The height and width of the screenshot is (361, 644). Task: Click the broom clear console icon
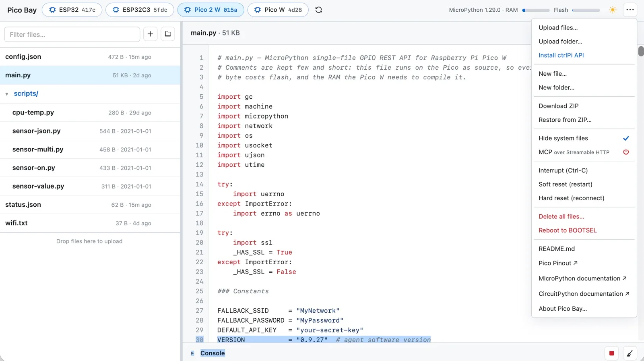pos(630,353)
